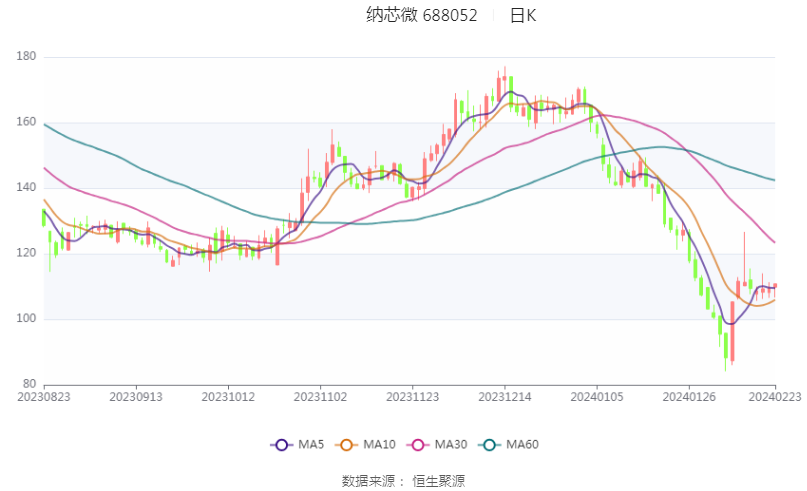Click the 20240126 date axis label
The width and height of the screenshot is (807, 491).
[689, 397]
